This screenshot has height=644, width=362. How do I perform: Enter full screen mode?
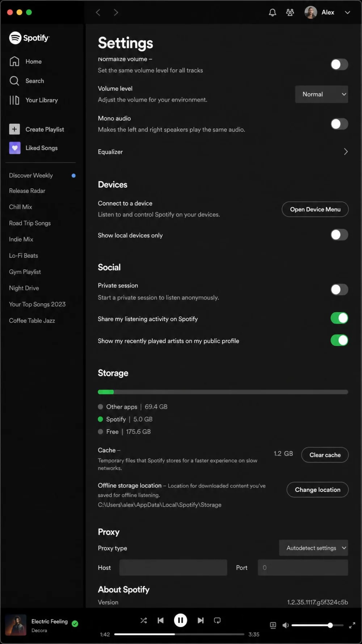[x=352, y=625]
